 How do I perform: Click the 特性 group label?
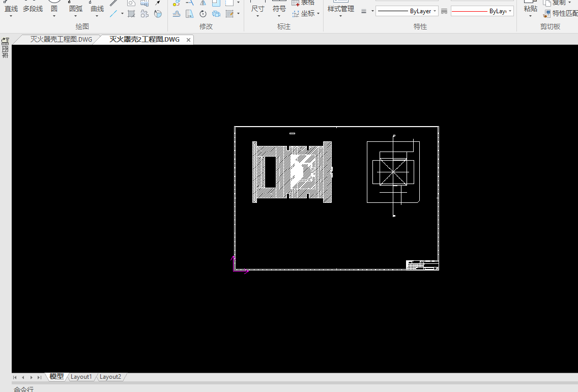point(420,26)
